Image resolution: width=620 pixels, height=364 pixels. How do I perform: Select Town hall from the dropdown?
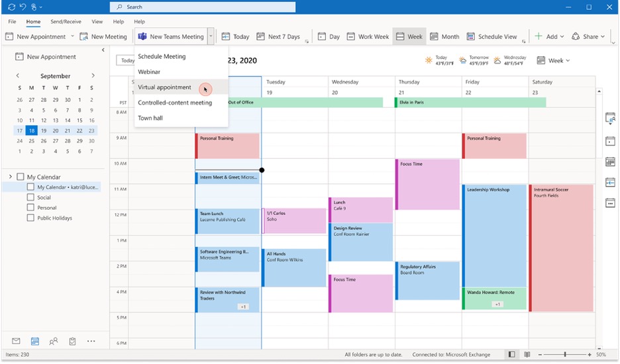coord(150,118)
